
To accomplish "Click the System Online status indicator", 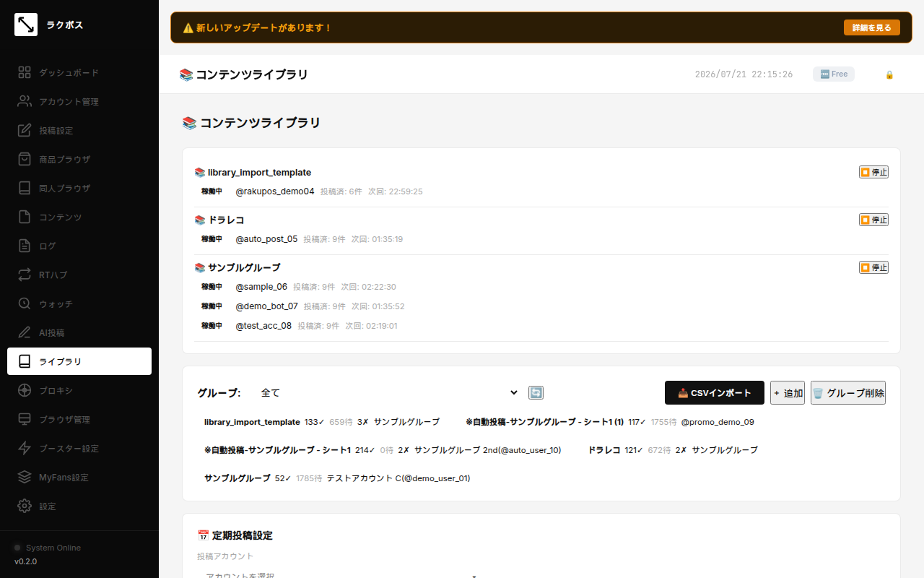I will [17, 548].
